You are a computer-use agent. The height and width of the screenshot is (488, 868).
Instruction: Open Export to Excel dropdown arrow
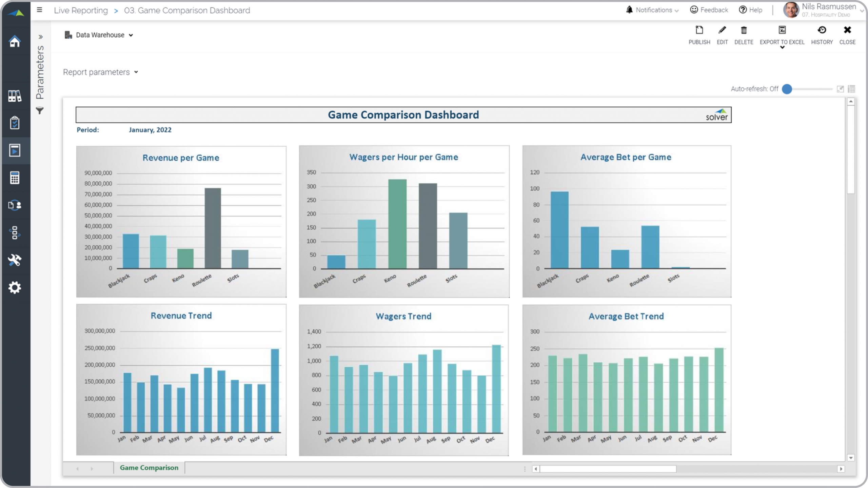point(782,47)
